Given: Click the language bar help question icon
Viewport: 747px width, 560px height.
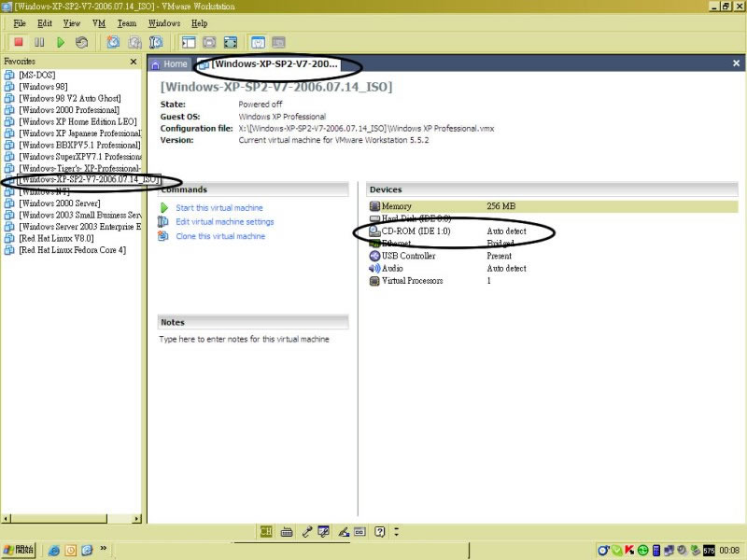Looking at the screenshot, I should 380,531.
